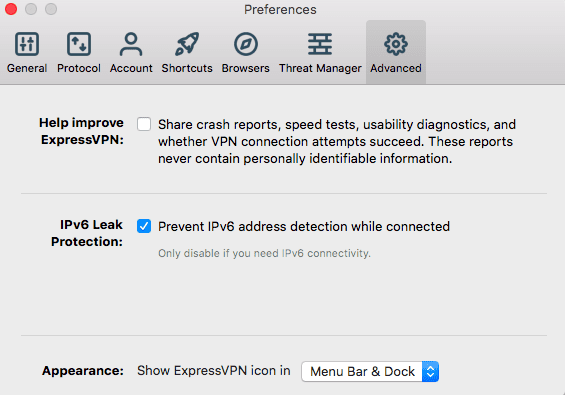Go to the Shortcuts rocket tab
This screenshot has width=565, height=395.
coord(187,53)
